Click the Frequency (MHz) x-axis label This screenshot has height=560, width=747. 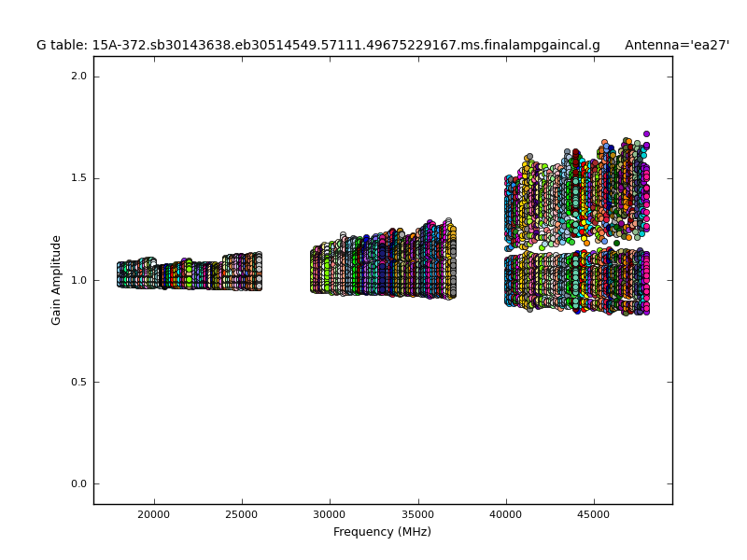coord(382,532)
